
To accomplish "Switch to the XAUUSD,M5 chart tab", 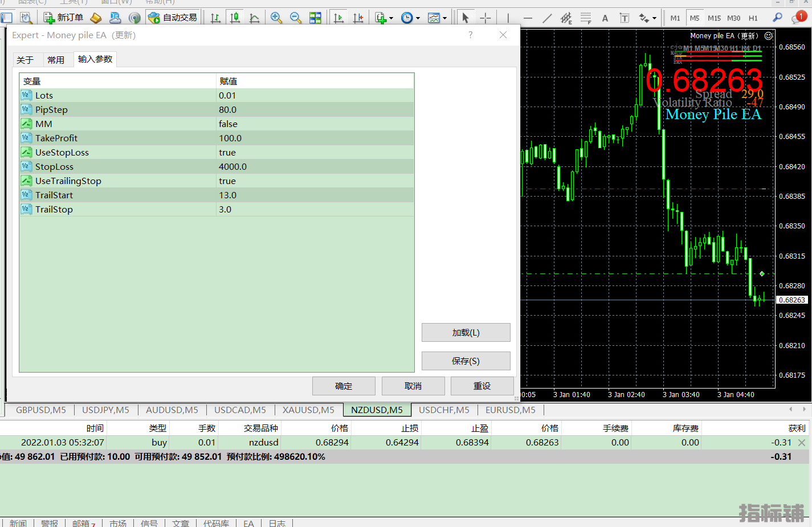I will click(x=308, y=410).
